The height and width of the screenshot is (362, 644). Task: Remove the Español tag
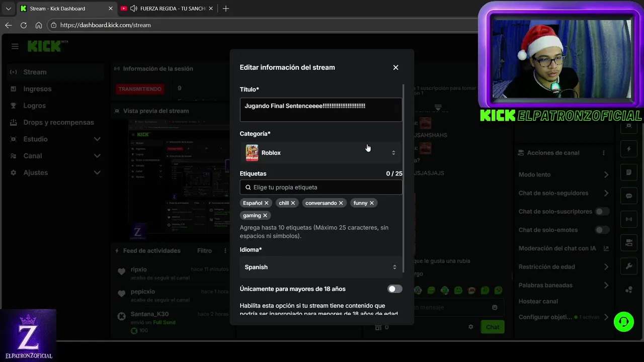pyautogui.click(x=267, y=203)
